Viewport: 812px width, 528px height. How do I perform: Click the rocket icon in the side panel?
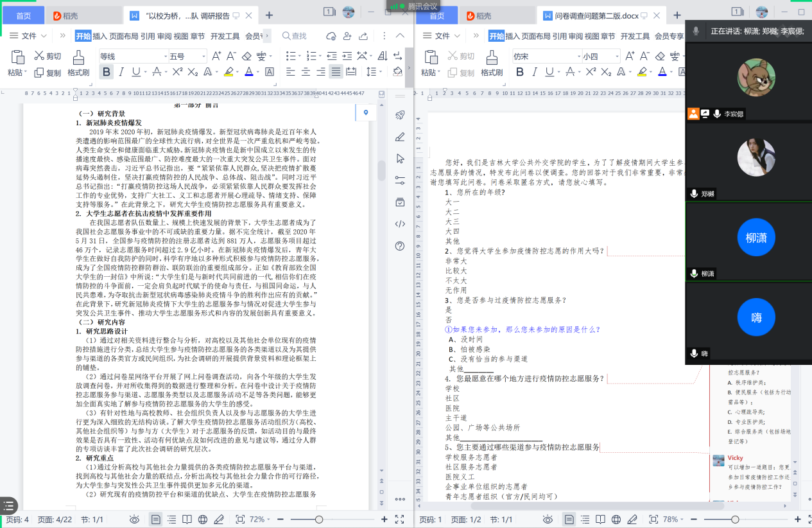click(400, 115)
